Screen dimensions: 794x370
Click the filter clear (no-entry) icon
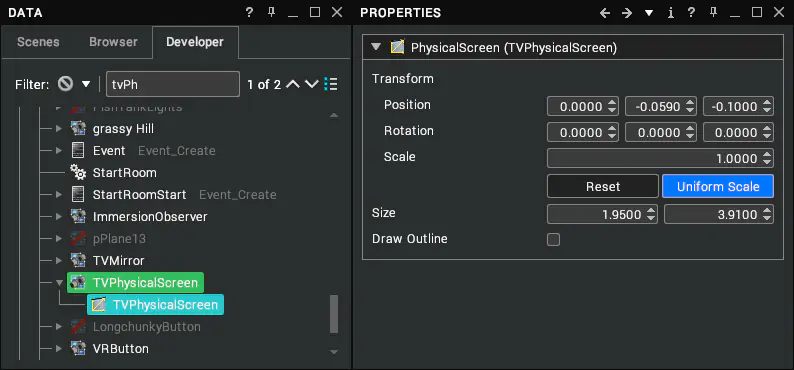click(x=65, y=84)
